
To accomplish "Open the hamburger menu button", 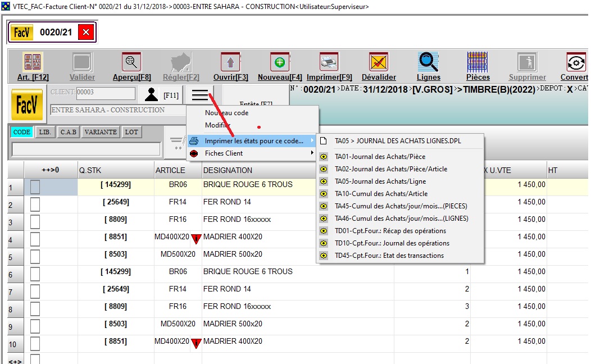I will coord(200,95).
